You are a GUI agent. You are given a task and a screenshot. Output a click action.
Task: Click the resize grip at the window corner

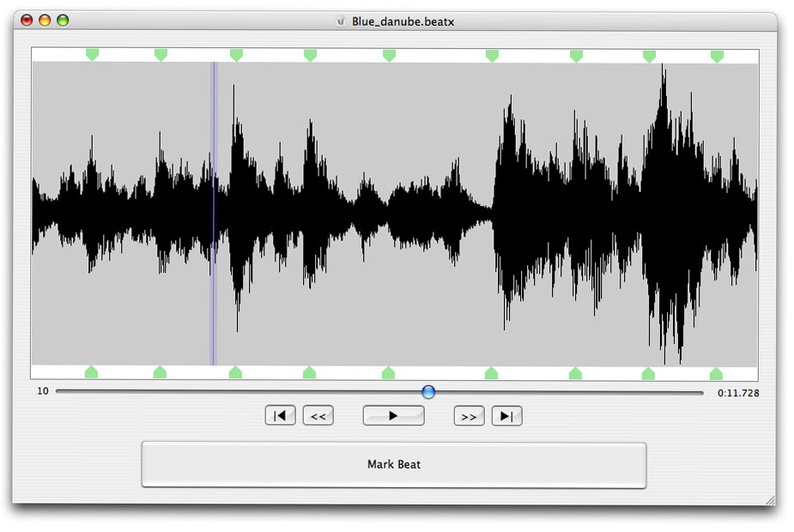pyautogui.click(x=769, y=499)
